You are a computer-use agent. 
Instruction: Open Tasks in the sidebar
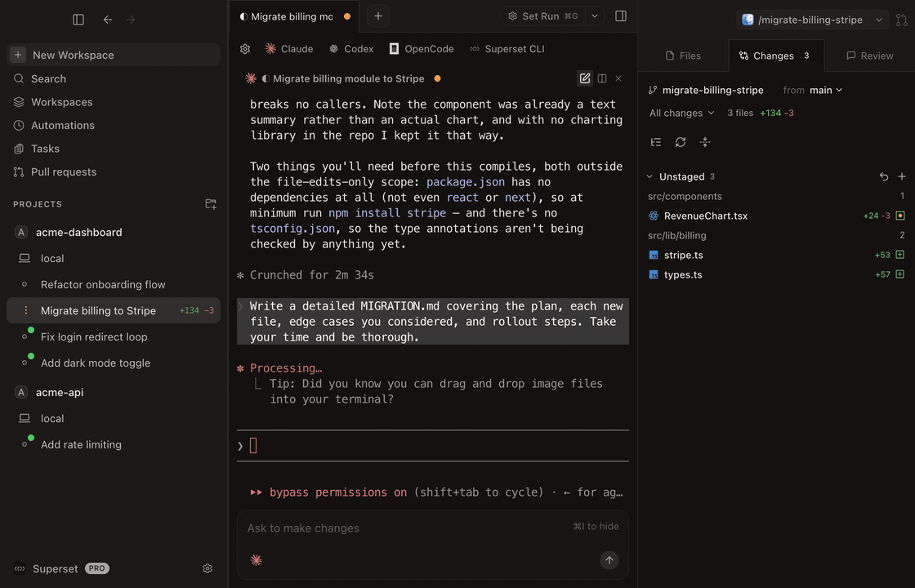(114, 149)
